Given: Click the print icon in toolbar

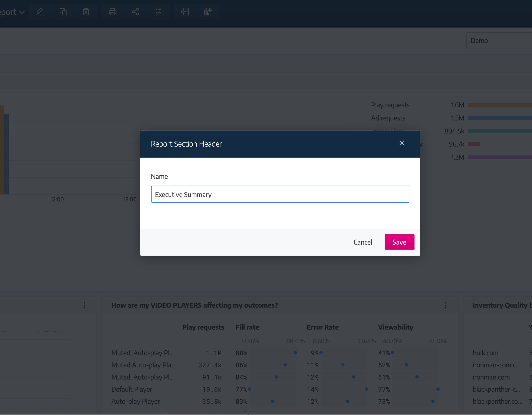Looking at the screenshot, I should point(113,12).
